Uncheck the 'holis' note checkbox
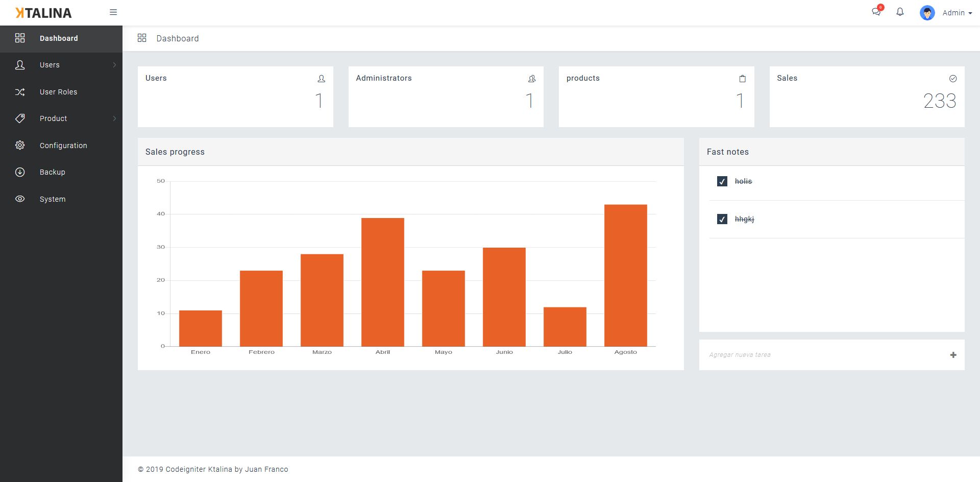 click(x=722, y=181)
